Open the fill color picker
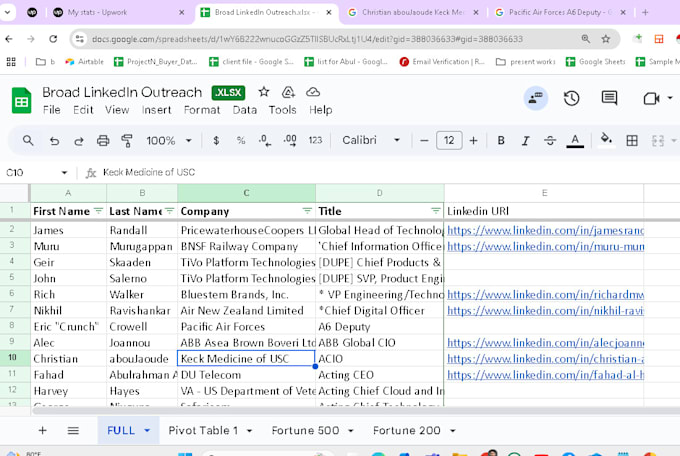This screenshot has height=456, width=680. (x=605, y=141)
